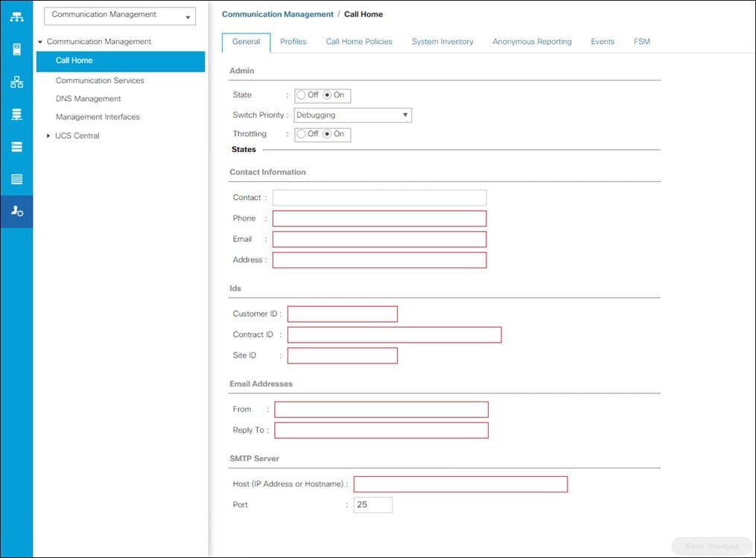Open the Anonymous Reporting tab
Viewport: 756px width, 558px height.
[532, 42]
